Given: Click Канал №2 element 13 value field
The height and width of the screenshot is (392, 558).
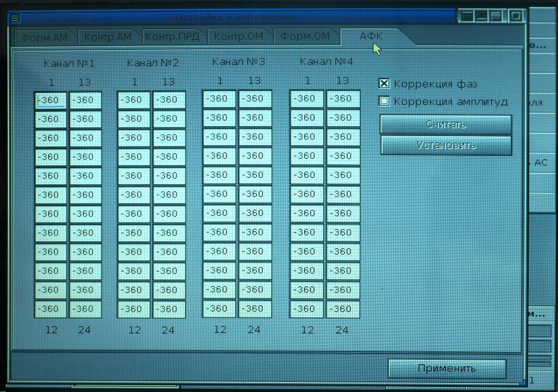Looking at the screenshot, I should (169, 99).
